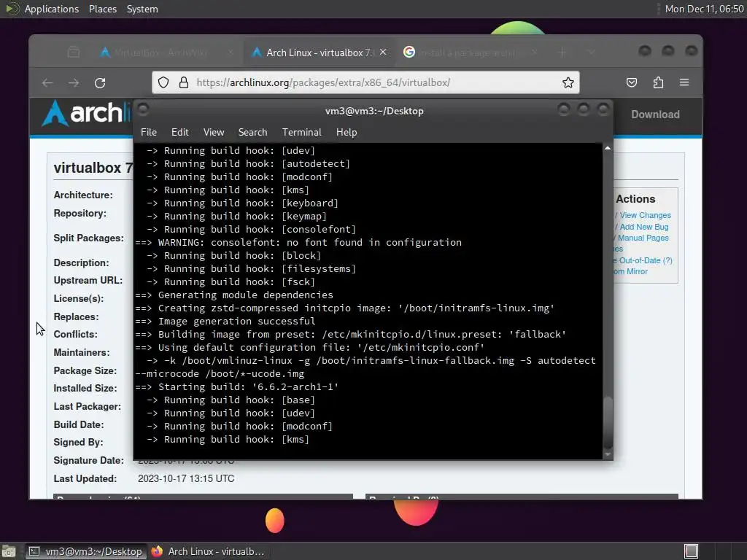This screenshot has width=747, height=560.
Task: Click the Firefox View icon left of tabs
Action: pyautogui.click(x=74, y=52)
